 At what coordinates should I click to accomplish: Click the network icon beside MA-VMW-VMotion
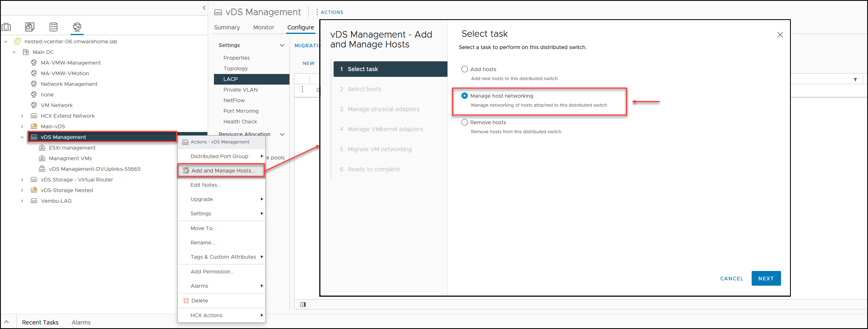point(34,73)
